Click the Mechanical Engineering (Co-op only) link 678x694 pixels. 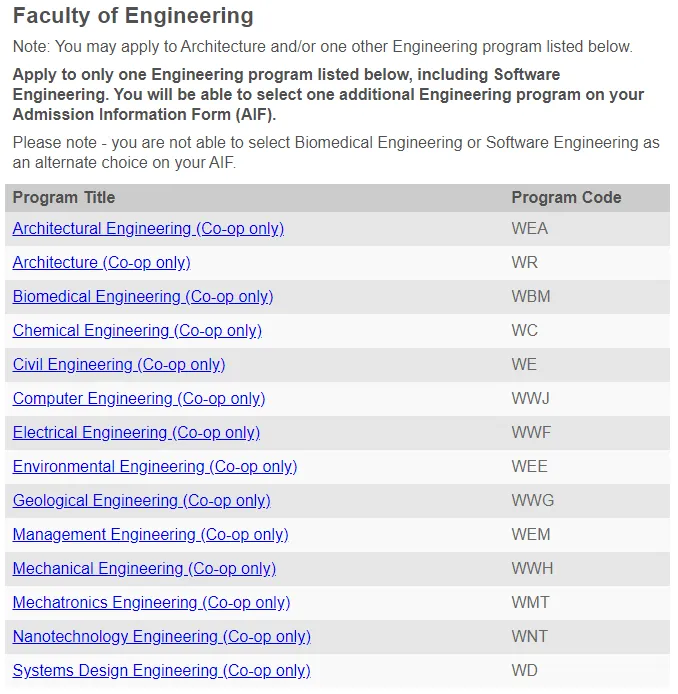144,569
